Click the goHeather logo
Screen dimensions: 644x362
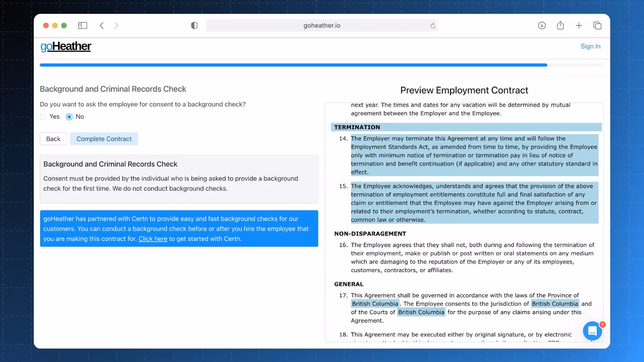(x=66, y=46)
